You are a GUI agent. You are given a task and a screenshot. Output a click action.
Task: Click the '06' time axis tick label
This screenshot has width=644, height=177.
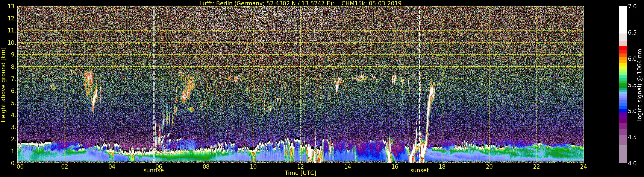click(x=159, y=167)
